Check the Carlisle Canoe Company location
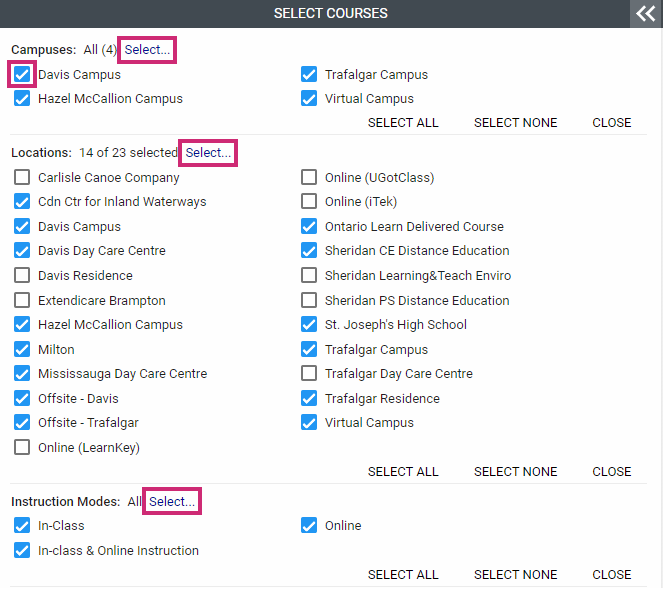Viewport: 663px width, 589px height. (22, 178)
